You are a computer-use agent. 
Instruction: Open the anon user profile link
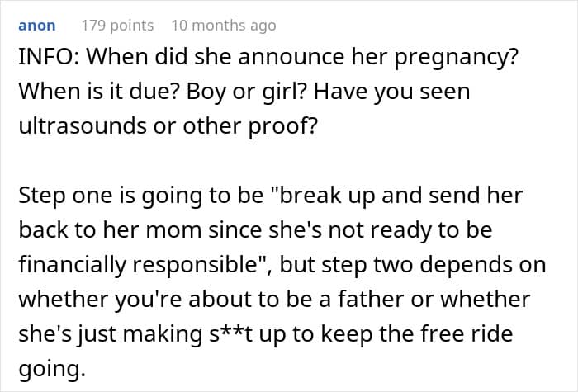coord(36,26)
